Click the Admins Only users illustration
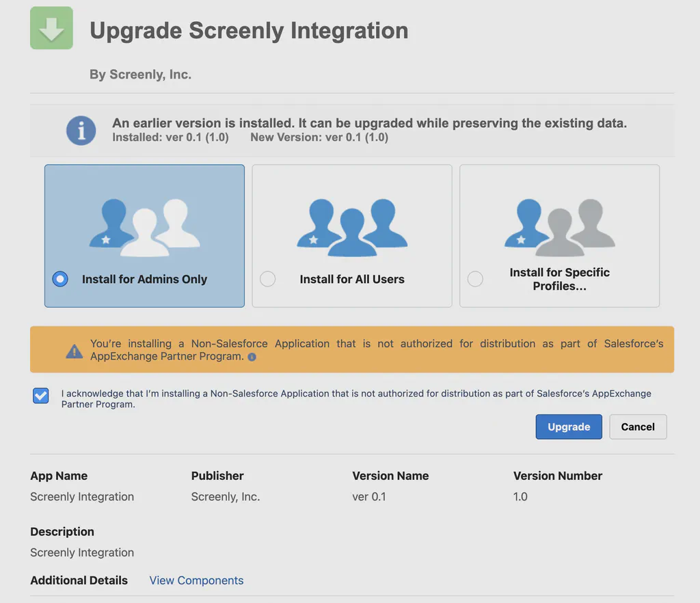 click(x=144, y=227)
